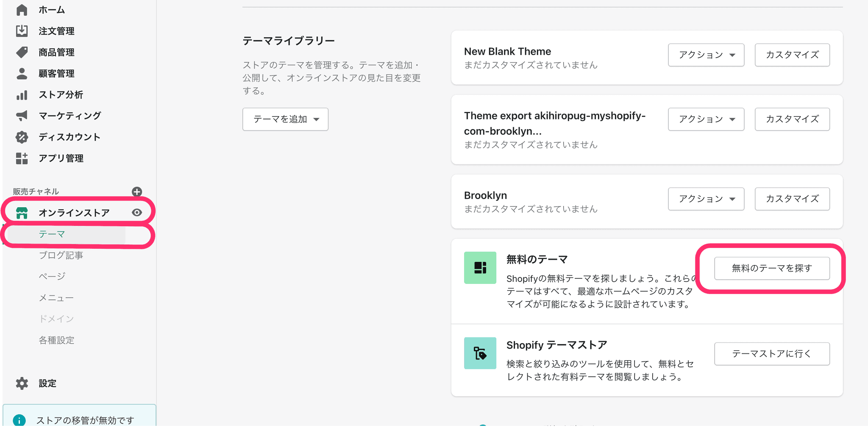Add a sales channel with plus icon
Viewport: 868px width, 439px height.
pos(136,192)
